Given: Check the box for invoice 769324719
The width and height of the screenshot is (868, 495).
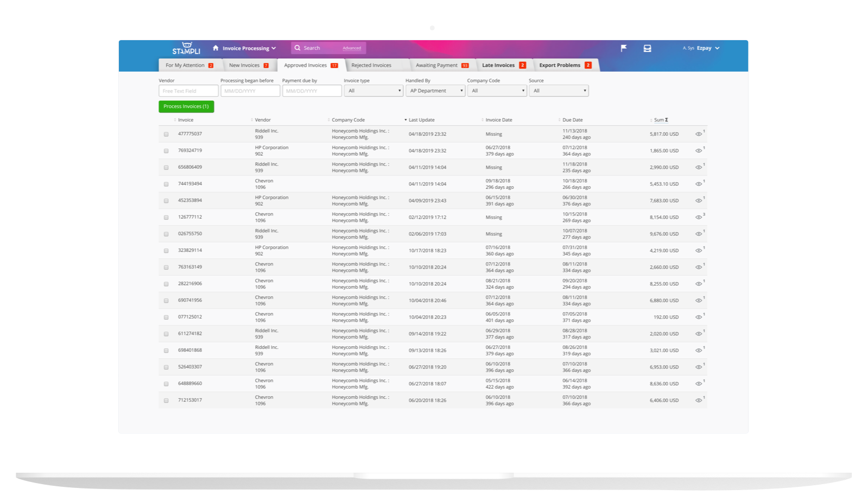Looking at the screenshot, I should (166, 151).
